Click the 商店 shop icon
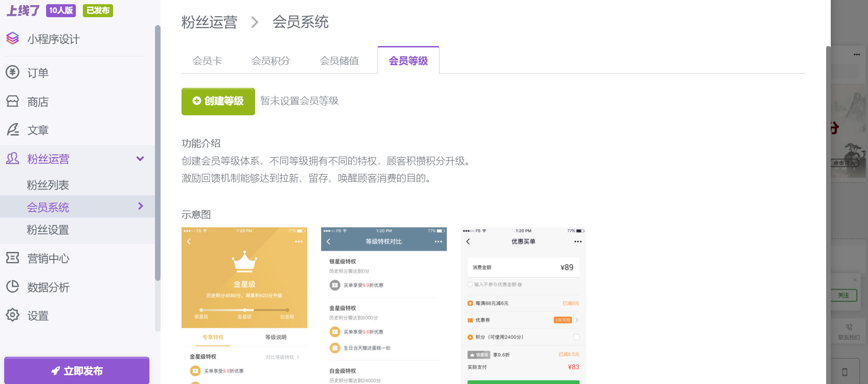Viewport: 868px width, 384px height. (13, 101)
